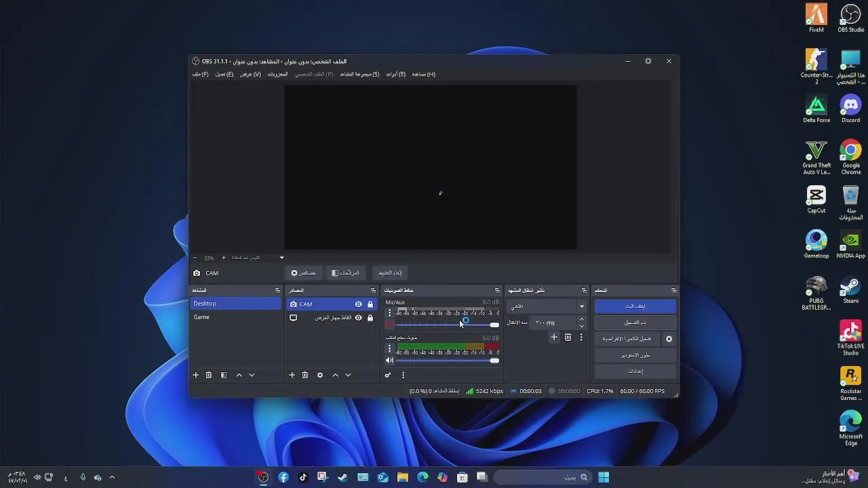
Task: Open desktop audio channel three-dots options menu
Action: click(x=389, y=348)
